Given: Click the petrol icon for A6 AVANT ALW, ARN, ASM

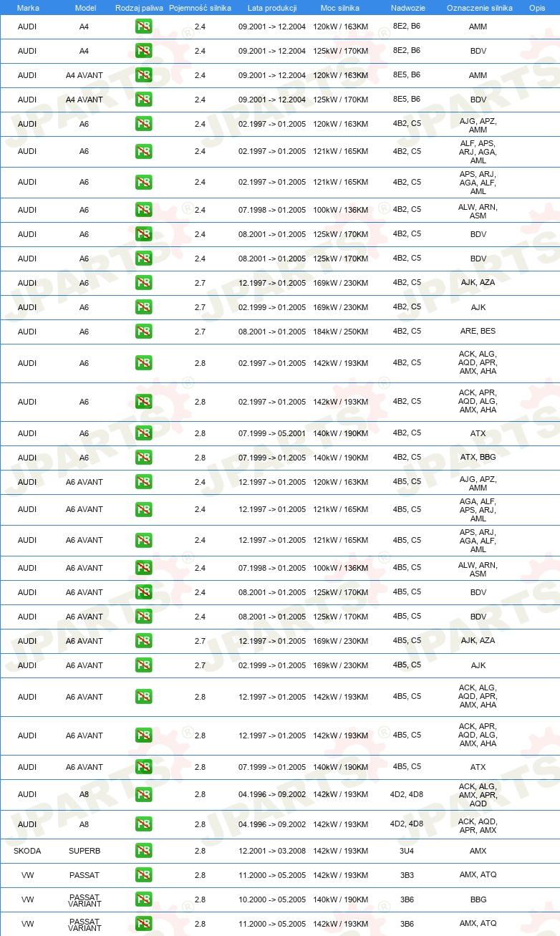Looking at the screenshot, I should coord(143,568).
